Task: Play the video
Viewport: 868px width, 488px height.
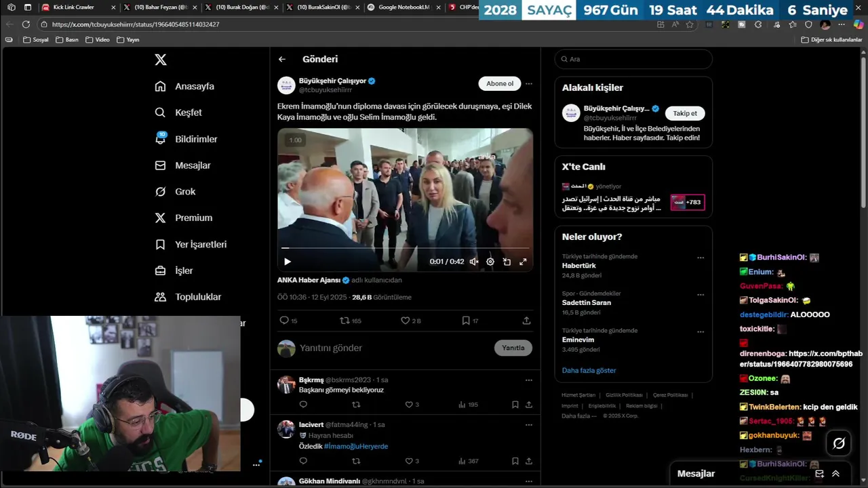Action: (288, 262)
